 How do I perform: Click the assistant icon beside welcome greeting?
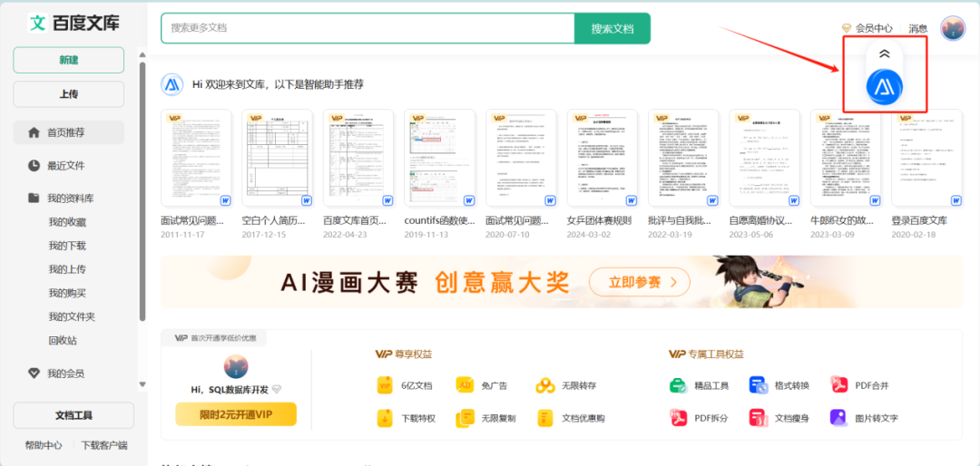pyautogui.click(x=171, y=84)
